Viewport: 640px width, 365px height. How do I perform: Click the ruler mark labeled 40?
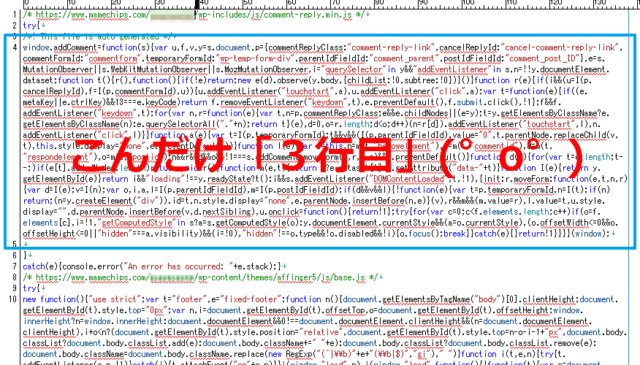click(x=203, y=3)
